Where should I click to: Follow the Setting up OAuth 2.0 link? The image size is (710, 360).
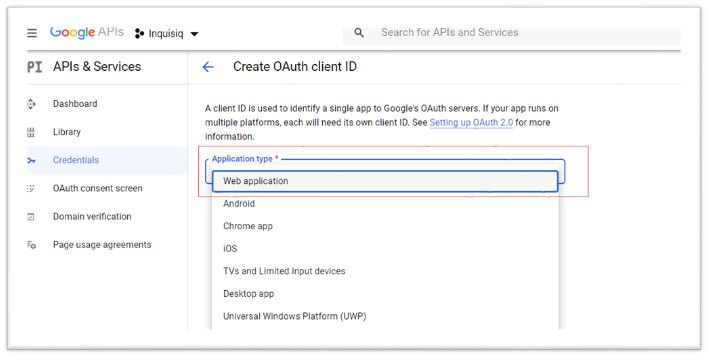coord(471,122)
